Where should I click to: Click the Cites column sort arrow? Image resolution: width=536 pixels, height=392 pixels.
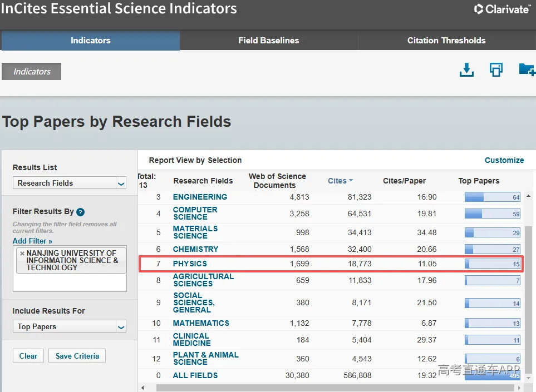pyautogui.click(x=351, y=180)
